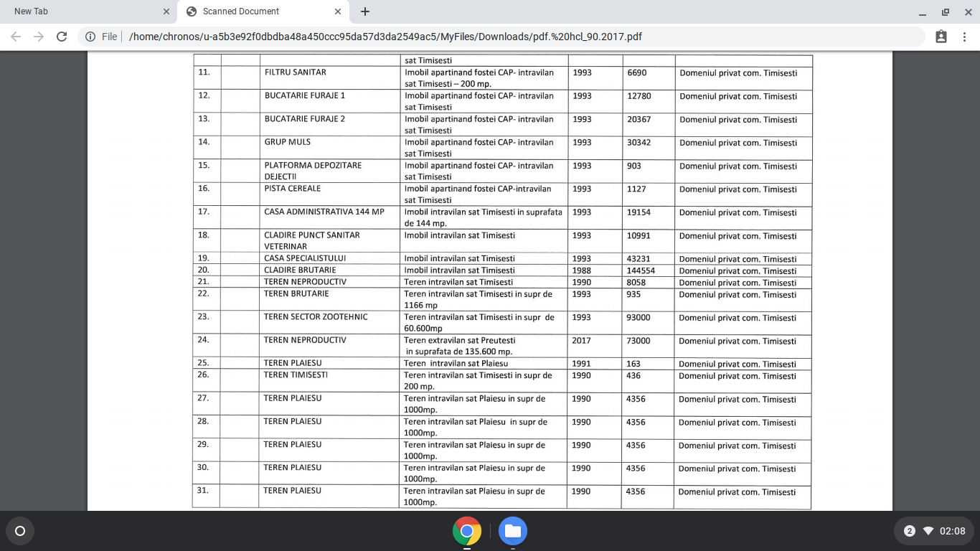Close the New Tab tab

(x=166, y=11)
